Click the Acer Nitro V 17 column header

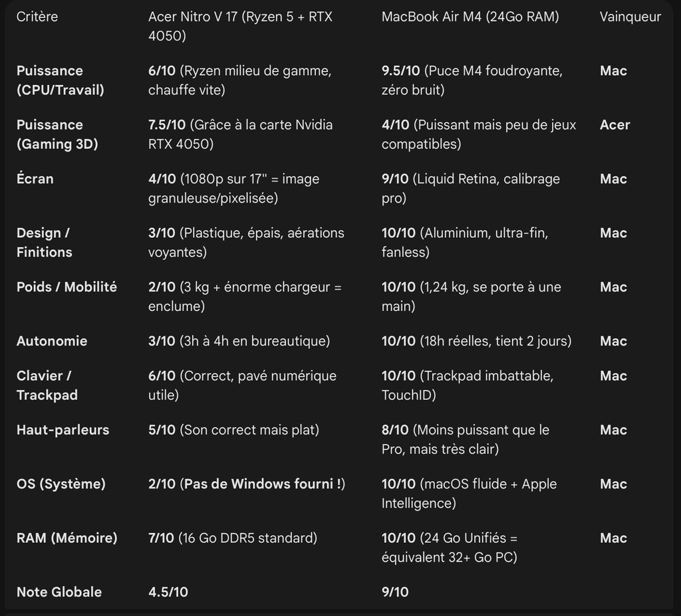coord(240,26)
